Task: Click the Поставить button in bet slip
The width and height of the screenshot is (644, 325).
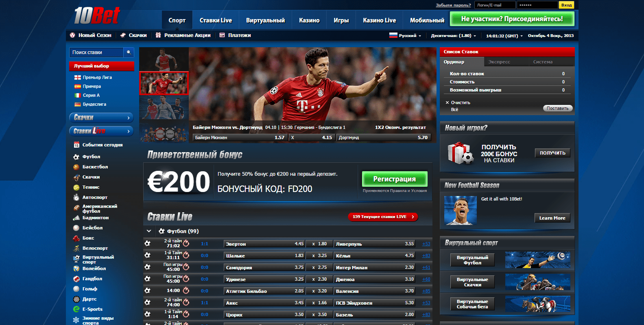Action: [x=558, y=108]
